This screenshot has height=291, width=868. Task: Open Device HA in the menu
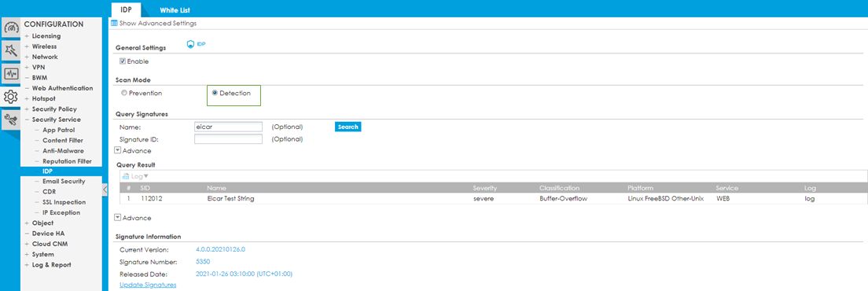tap(48, 234)
